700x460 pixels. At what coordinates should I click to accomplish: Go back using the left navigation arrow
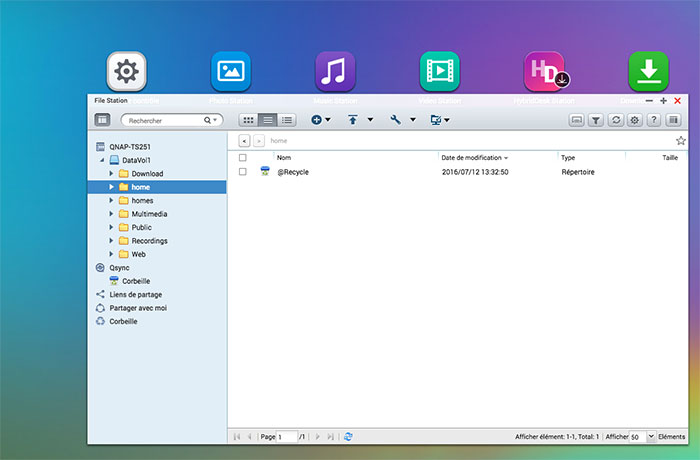[244, 141]
